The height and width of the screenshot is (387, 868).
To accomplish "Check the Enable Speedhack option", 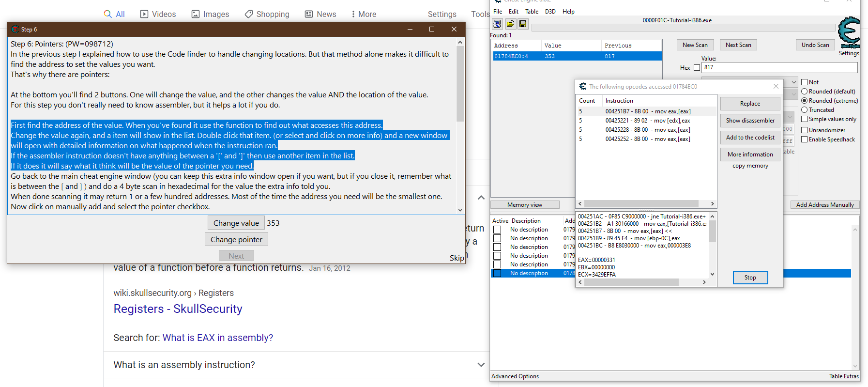I will (x=804, y=139).
